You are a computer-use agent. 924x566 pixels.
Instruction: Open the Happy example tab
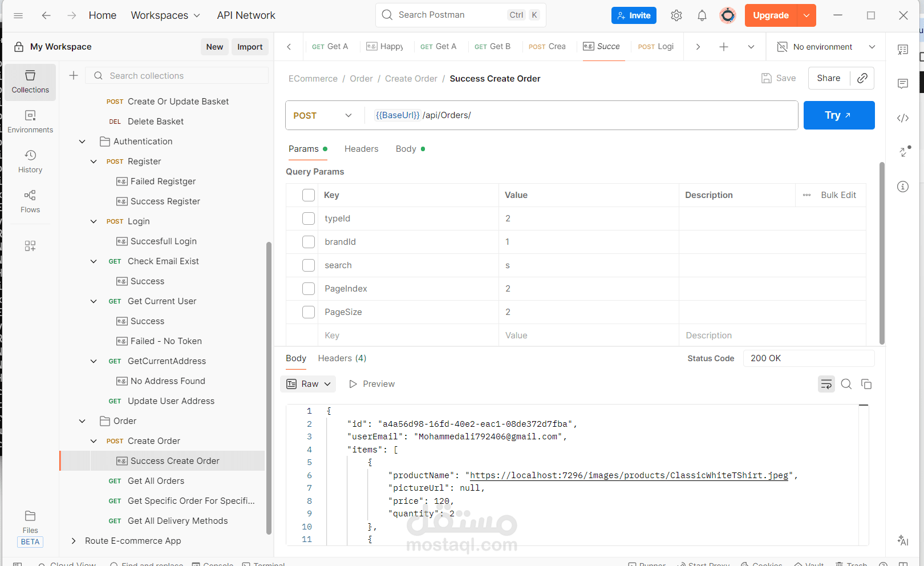385,47
